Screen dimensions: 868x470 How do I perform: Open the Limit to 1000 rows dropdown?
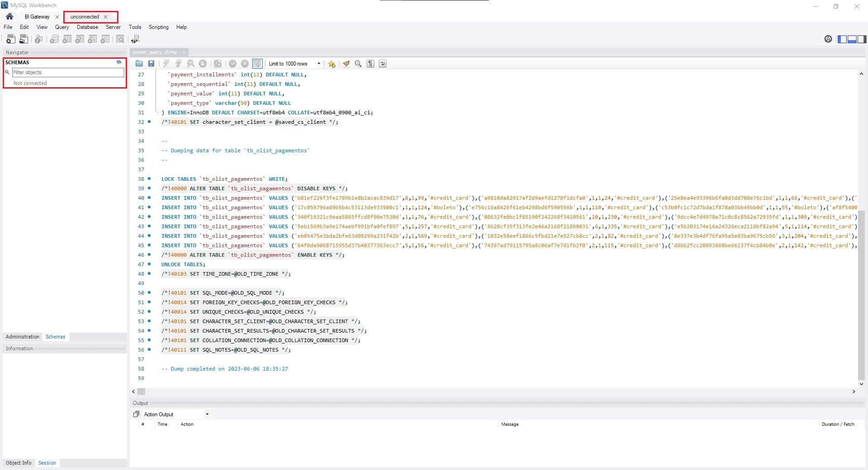click(x=294, y=64)
